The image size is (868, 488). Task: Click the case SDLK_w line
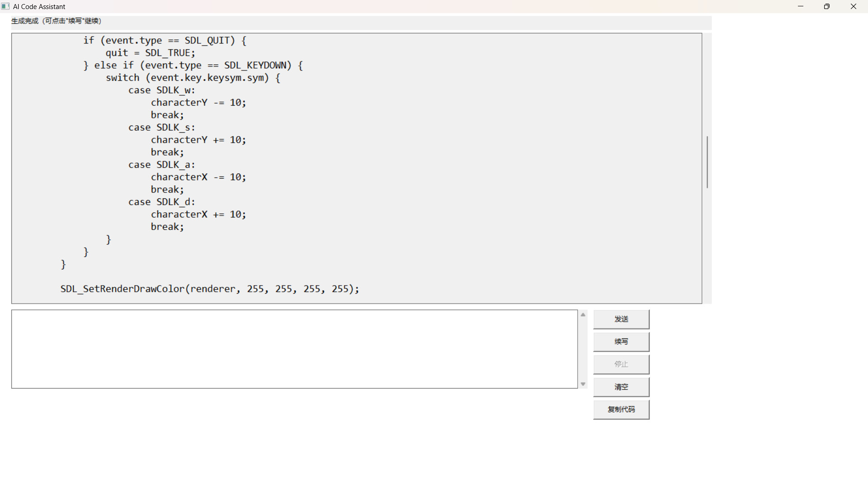(161, 90)
